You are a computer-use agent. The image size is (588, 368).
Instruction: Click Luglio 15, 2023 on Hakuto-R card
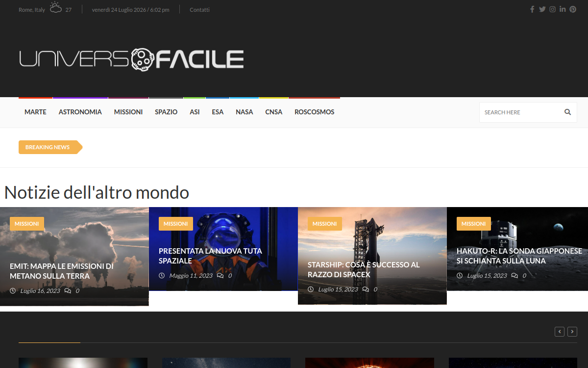click(487, 276)
